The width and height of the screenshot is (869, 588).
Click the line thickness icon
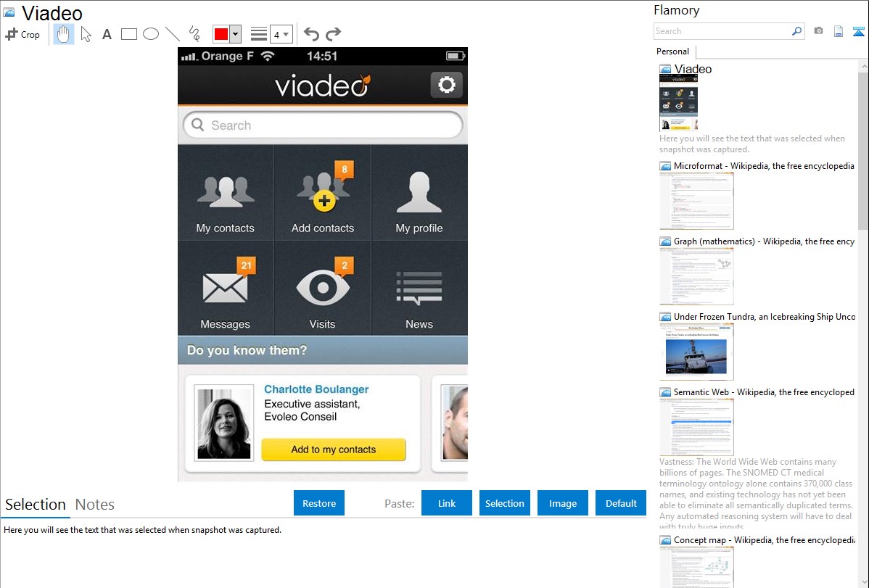pos(258,34)
